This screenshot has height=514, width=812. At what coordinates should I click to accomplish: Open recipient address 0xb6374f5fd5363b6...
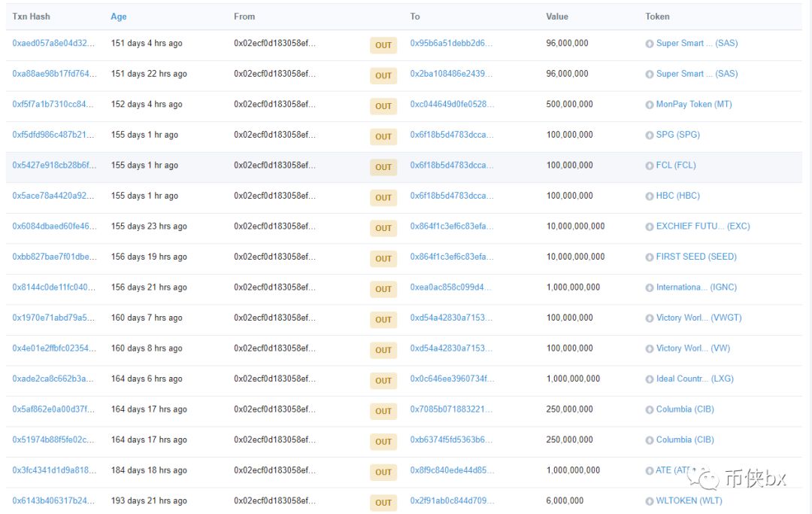pyautogui.click(x=451, y=440)
